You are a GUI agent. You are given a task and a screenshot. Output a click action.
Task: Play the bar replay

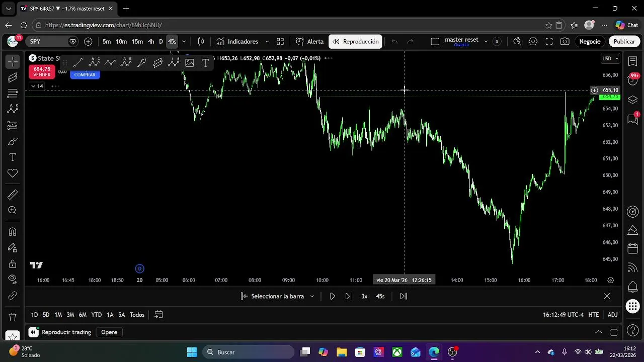333,297
